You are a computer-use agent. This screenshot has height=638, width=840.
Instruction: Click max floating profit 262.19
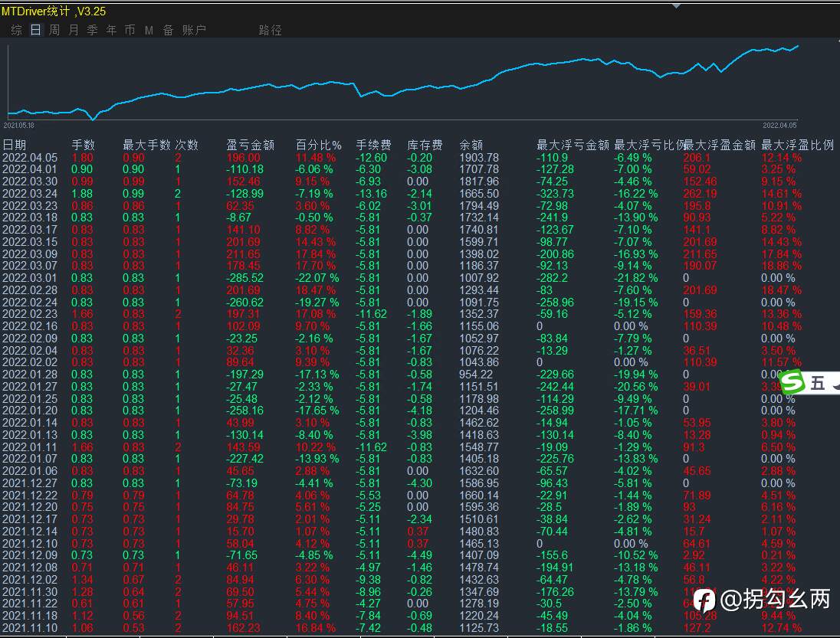[701, 193]
